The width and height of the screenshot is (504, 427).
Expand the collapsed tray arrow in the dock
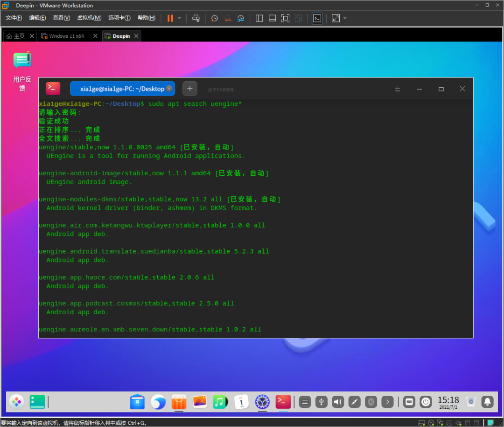point(387,401)
